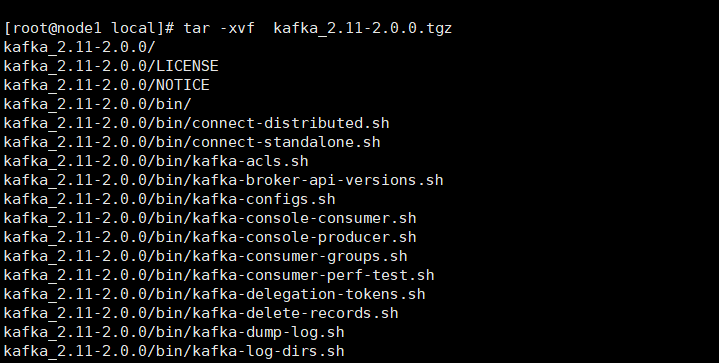Click the kafka-dump-log.sh line

[x=174, y=332]
